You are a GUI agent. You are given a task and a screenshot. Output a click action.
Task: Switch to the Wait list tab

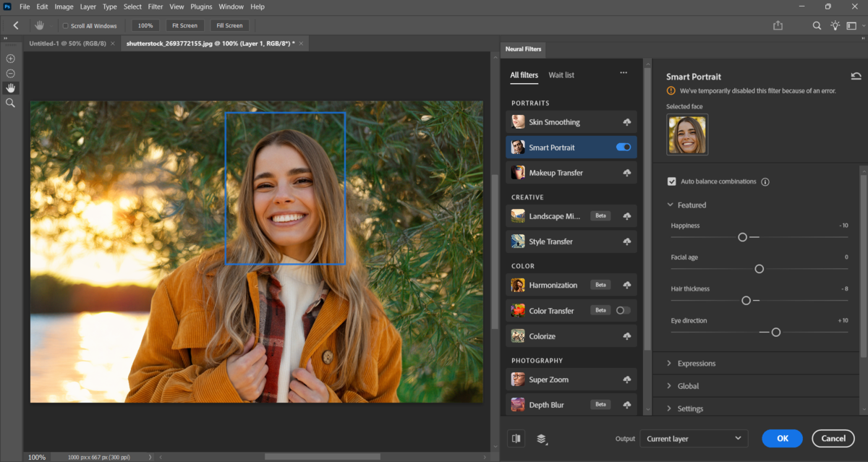point(561,75)
